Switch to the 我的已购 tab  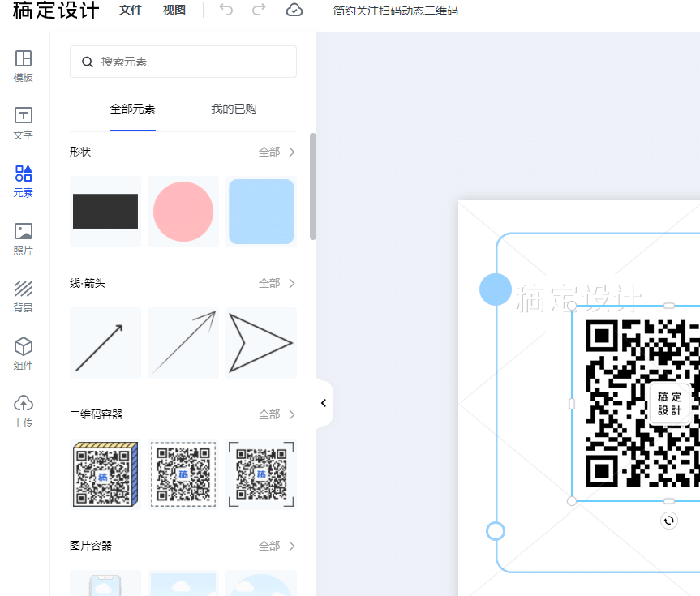coord(234,109)
